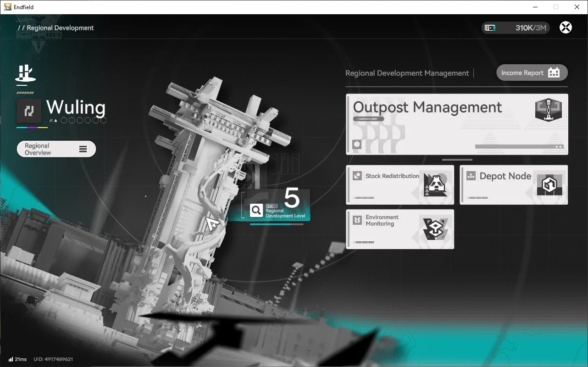Close the Regional Development screen
Image resolution: width=588 pixels, height=367 pixels.
click(566, 28)
